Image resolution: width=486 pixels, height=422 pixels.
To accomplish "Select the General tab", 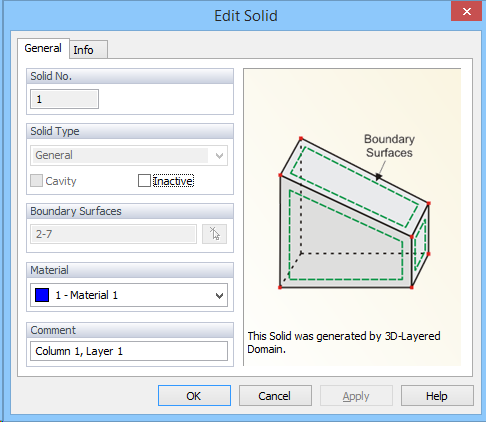I will coord(43,48).
